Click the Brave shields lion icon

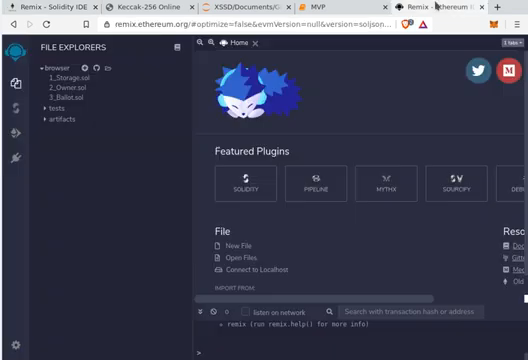(406, 24)
